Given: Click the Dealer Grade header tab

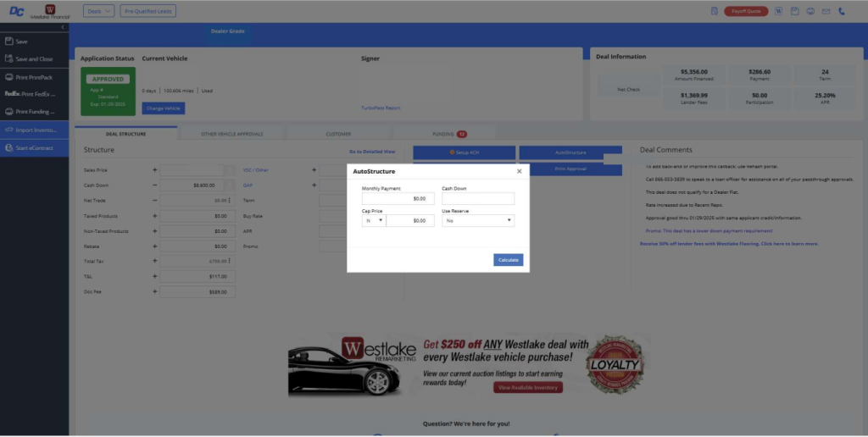Looking at the screenshot, I should [x=227, y=31].
